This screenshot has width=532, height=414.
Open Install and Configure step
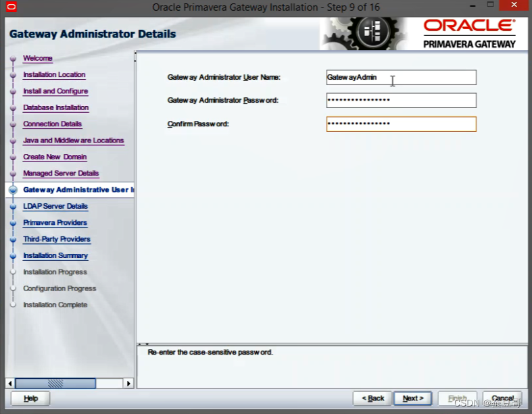pos(55,91)
